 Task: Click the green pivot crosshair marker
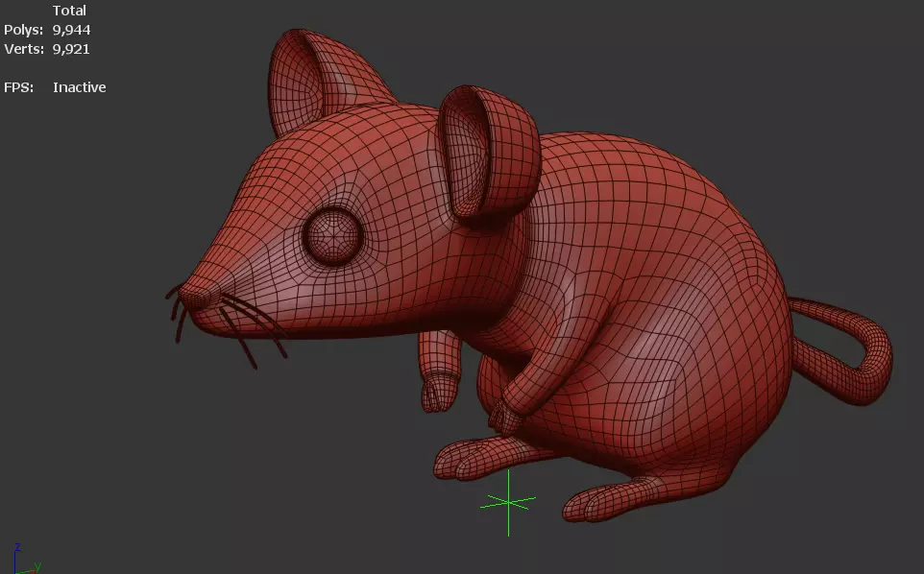[508, 502]
